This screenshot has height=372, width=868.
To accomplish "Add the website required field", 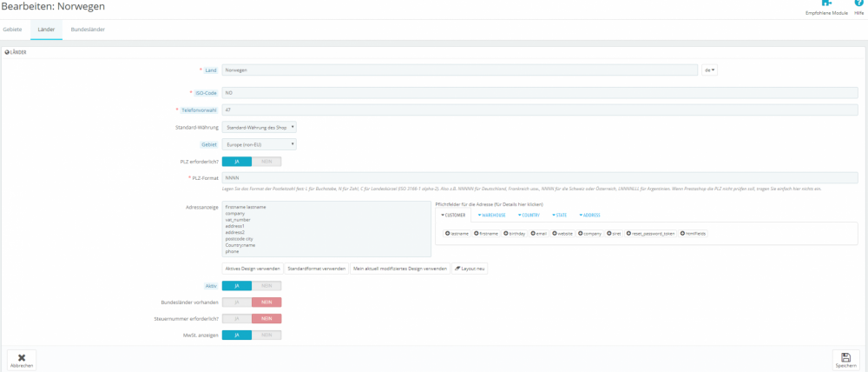I will tap(562, 234).
